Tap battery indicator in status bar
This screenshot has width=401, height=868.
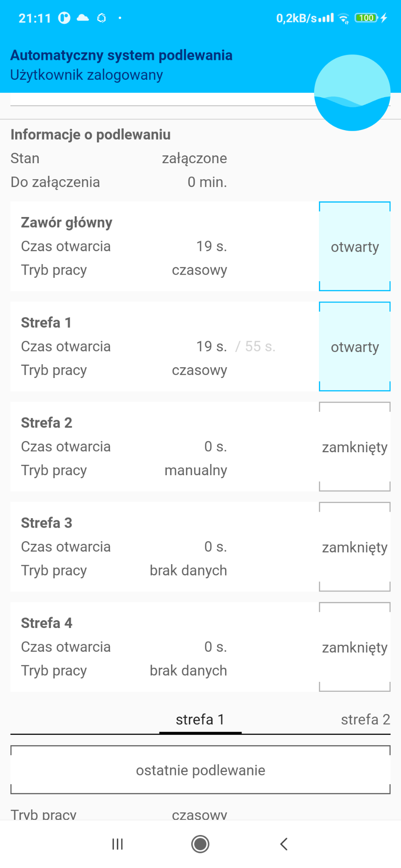[x=366, y=18]
